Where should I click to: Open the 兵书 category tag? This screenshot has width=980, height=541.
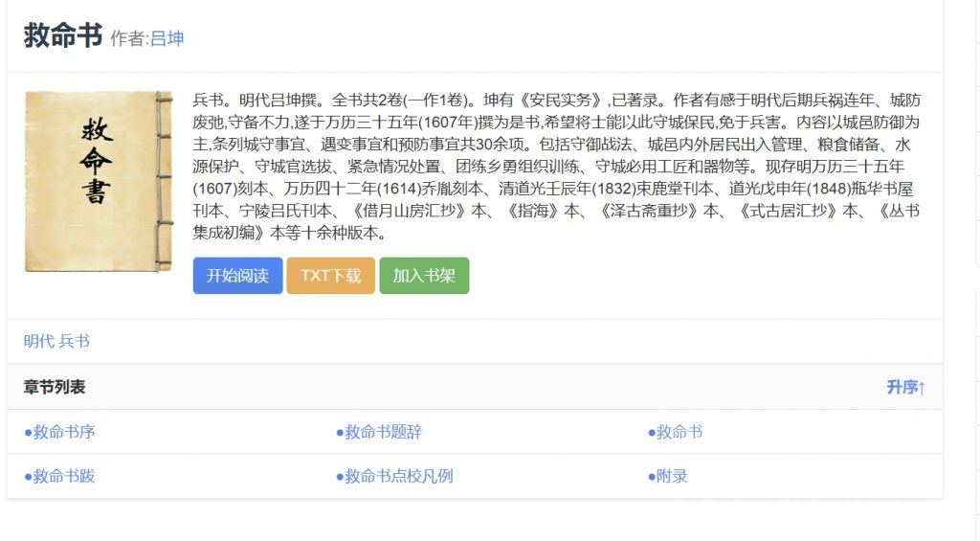click(75, 341)
